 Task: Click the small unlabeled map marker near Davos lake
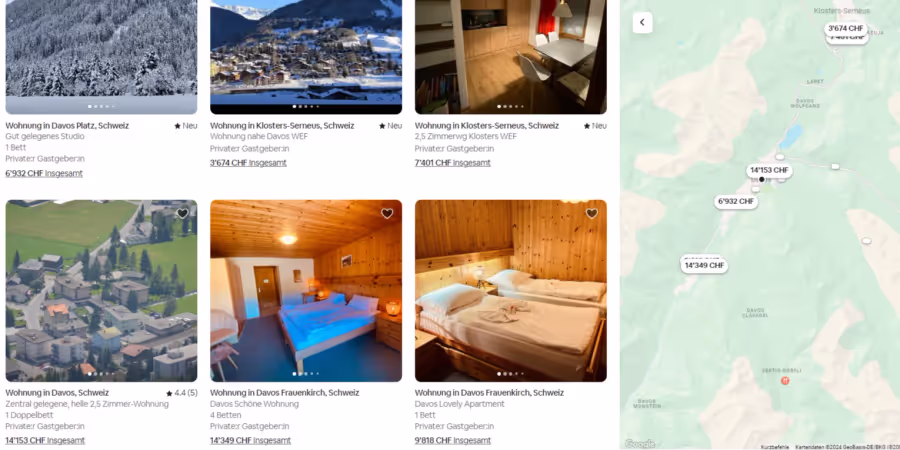[x=779, y=156]
